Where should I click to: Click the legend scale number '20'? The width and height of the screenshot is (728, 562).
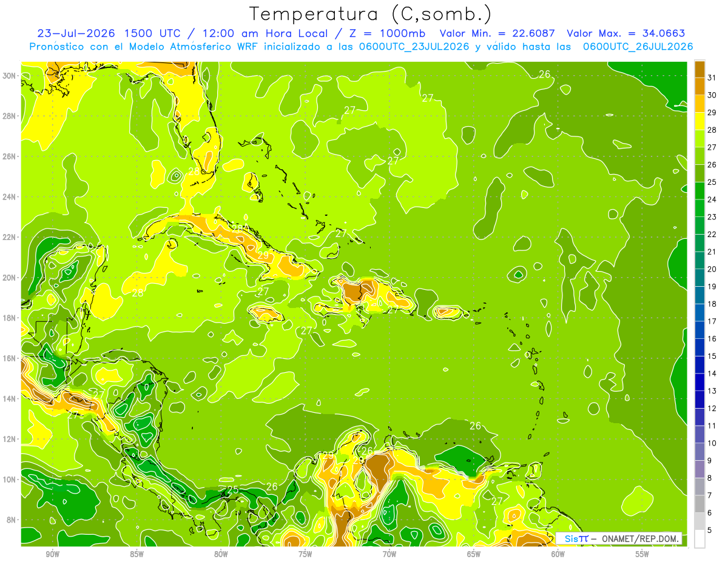tap(712, 269)
